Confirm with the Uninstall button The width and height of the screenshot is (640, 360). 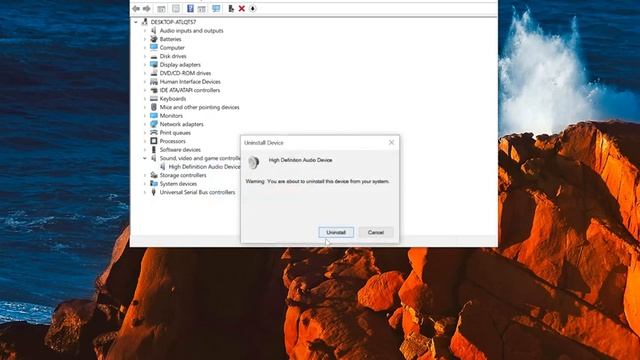click(336, 232)
